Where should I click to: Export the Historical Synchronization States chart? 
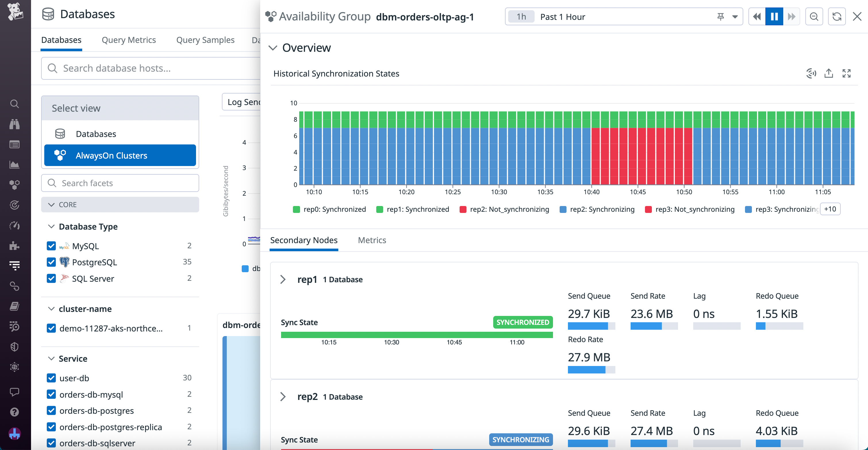pos(829,73)
